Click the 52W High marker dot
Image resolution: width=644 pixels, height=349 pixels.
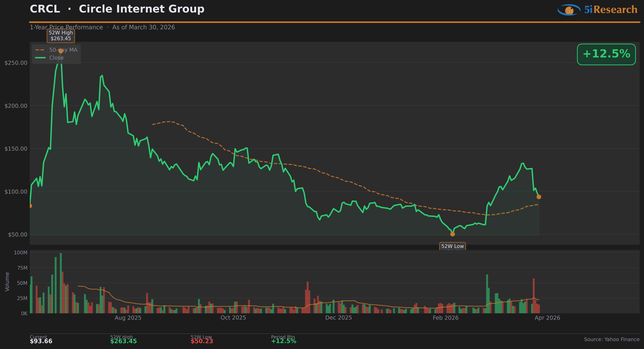(x=61, y=51)
